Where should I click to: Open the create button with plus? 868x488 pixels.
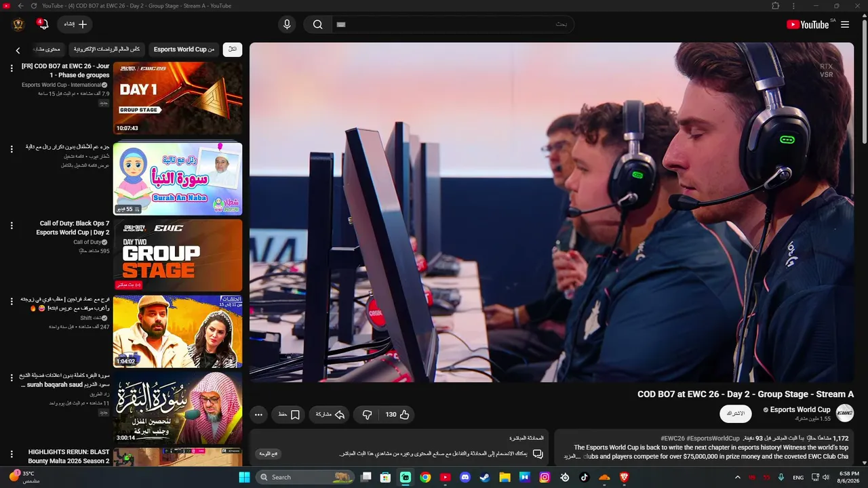(x=75, y=24)
